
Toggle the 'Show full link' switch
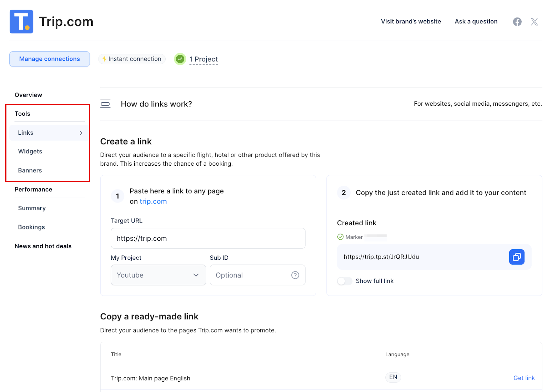344,281
